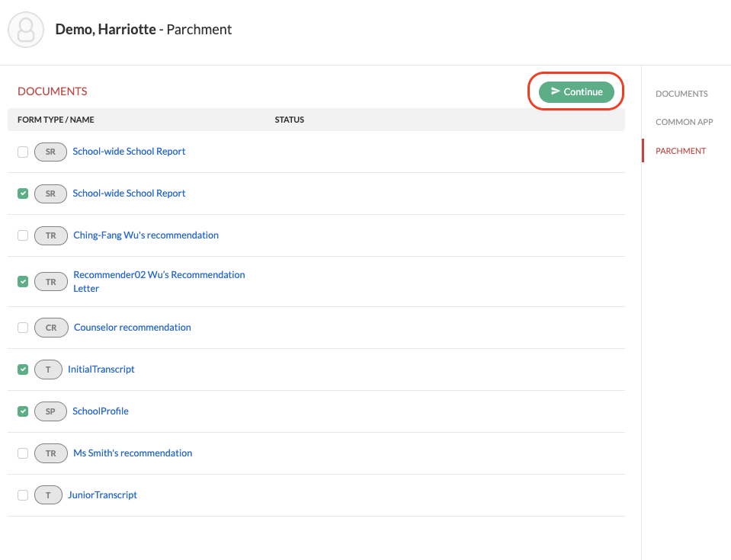731x560 pixels.
Task: Open Ms Smith's recommendation link
Action: [133, 453]
